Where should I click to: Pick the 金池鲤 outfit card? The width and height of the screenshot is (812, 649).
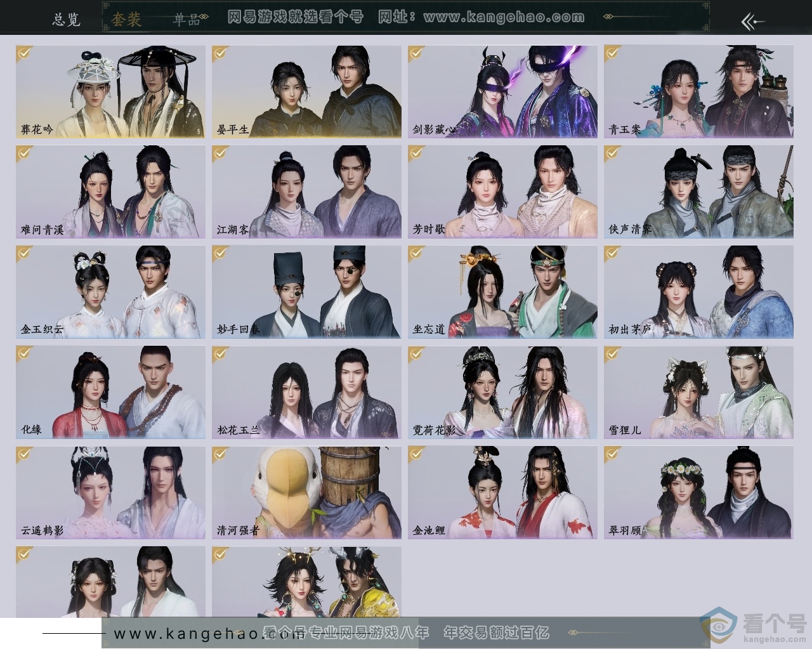pos(502,492)
